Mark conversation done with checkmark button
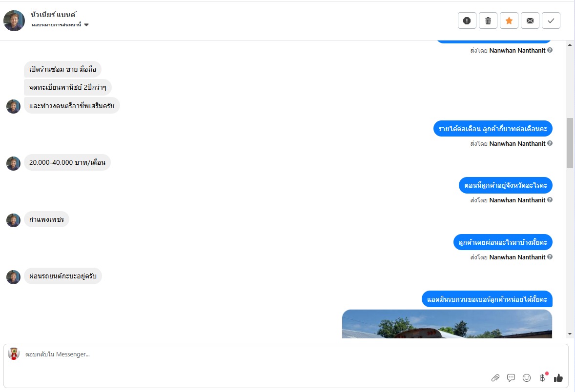Screen dimensions: 575x392 [x=551, y=20]
